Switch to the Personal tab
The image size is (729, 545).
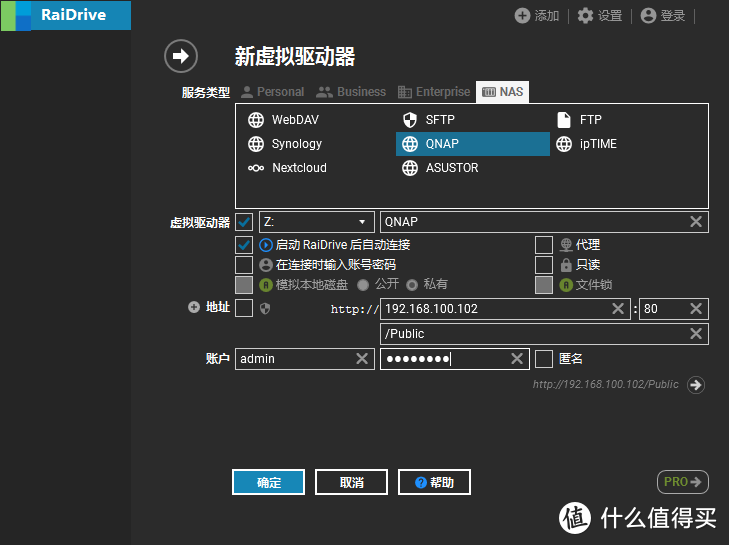[x=272, y=92]
